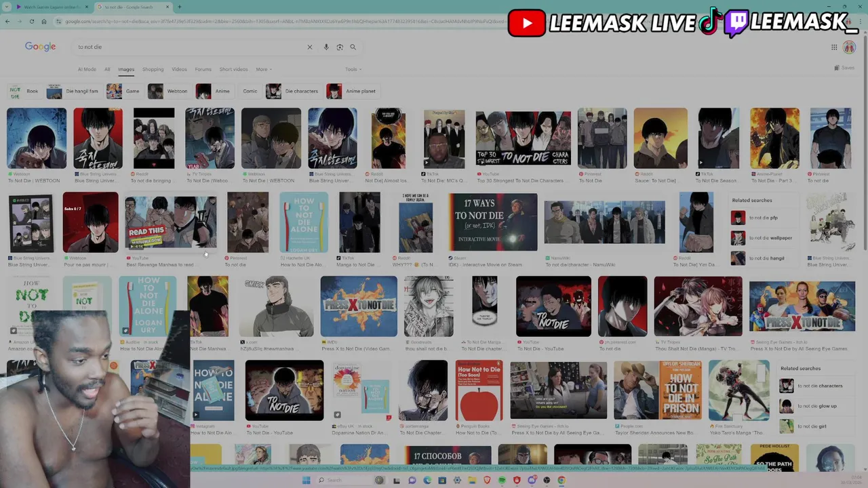Switch to the All results tab
Image resolution: width=868 pixels, height=488 pixels.
(107, 69)
